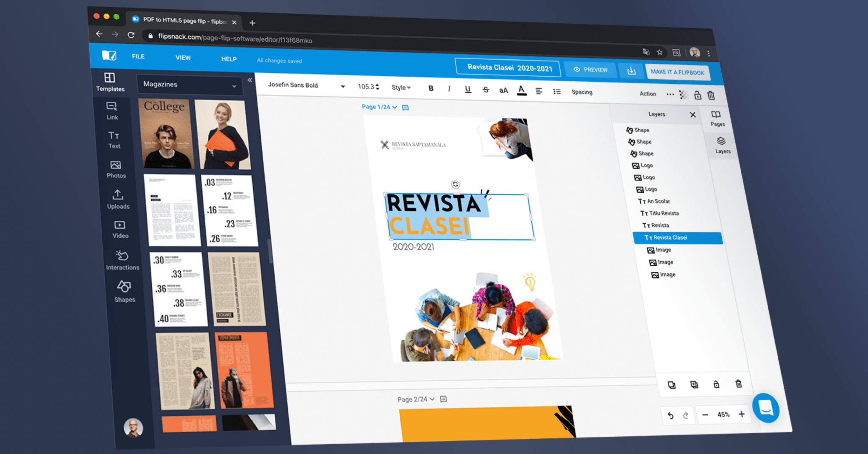
Task: Open the opacity/transparency control
Action: [x=683, y=95]
